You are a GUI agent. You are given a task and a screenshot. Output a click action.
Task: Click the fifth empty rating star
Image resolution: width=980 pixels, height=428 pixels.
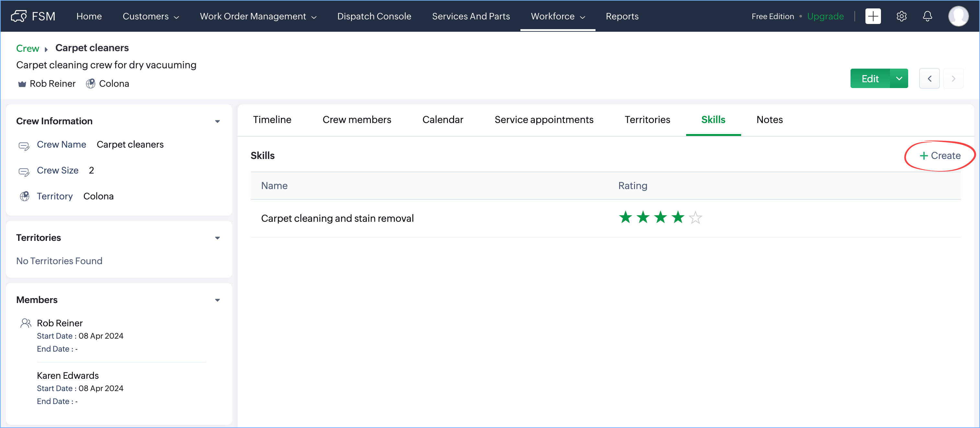(696, 218)
